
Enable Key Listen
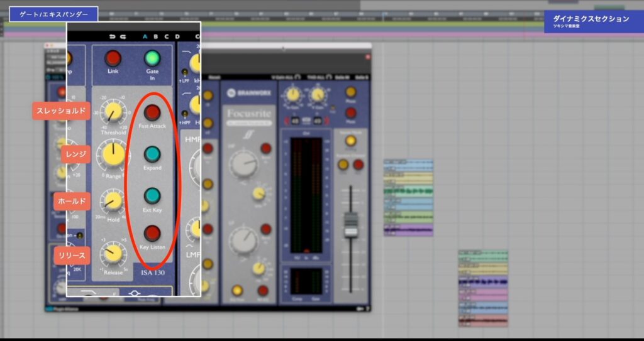coord(152,234)
